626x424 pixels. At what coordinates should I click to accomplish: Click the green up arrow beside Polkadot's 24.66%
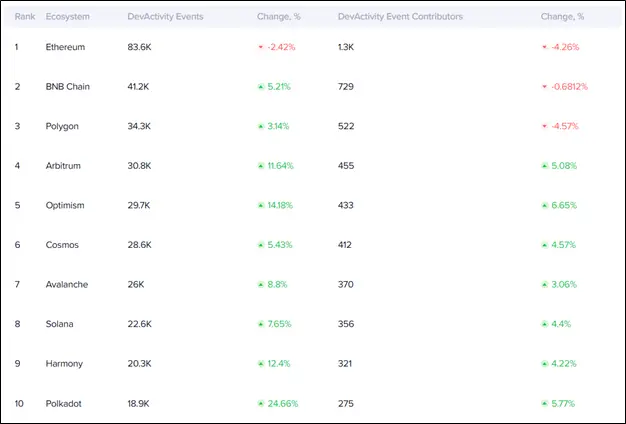coord(260,403)
